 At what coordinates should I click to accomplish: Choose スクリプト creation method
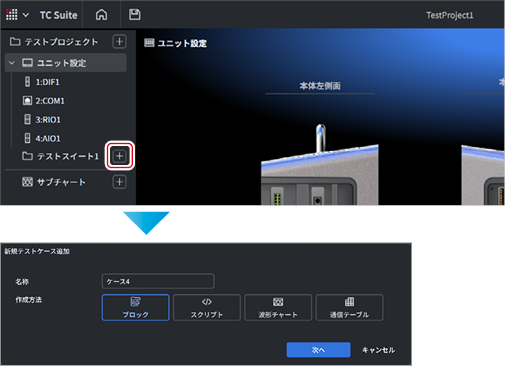tap(207, 307)
